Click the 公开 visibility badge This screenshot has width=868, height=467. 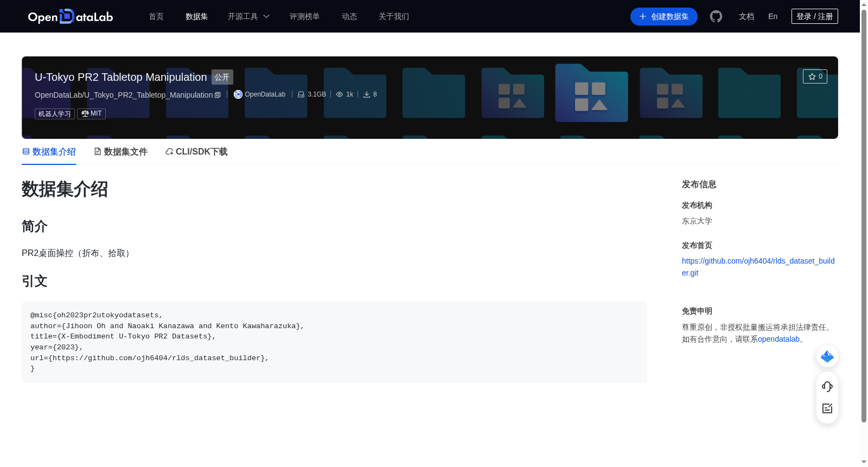[222, 77]
